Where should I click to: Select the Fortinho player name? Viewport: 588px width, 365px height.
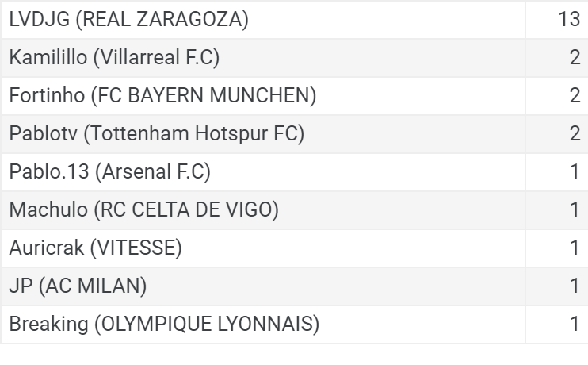point(47,95)
